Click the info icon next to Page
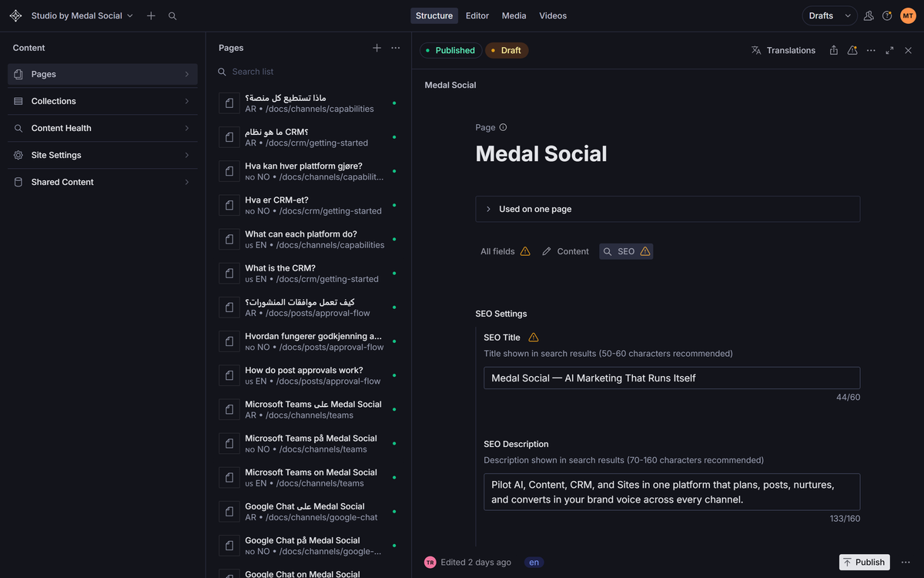 point(503,127)
